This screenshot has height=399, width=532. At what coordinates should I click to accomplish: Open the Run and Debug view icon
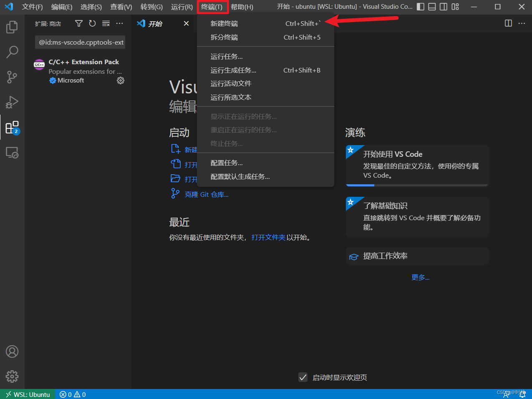pos(12,102)
